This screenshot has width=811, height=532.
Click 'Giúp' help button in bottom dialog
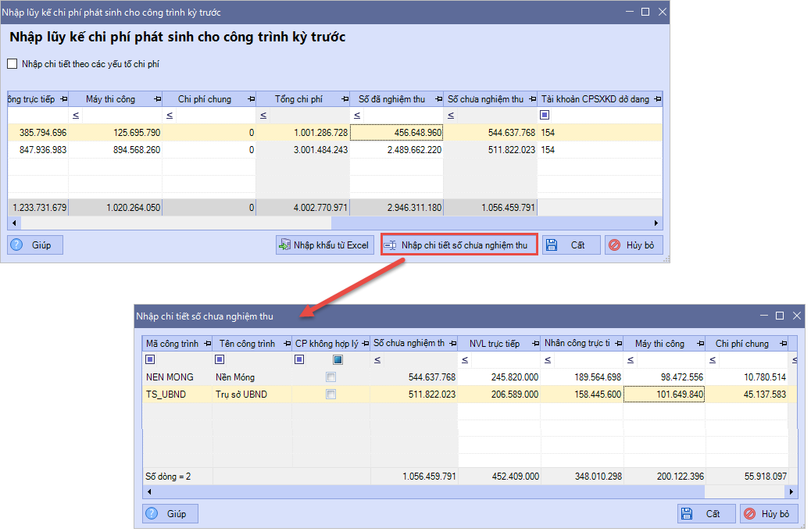click(x=170, y=513)
